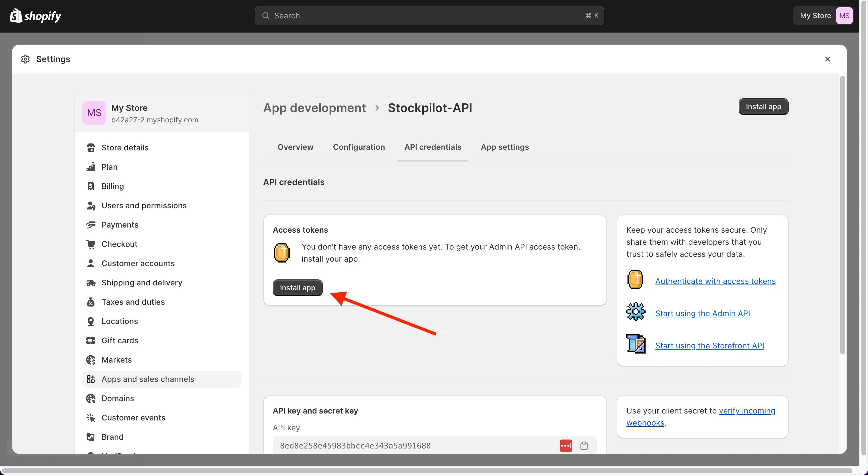This screenshot has width=868, height=475.
Task: Click Install app under Access tokens
Action: coord(297,288)
